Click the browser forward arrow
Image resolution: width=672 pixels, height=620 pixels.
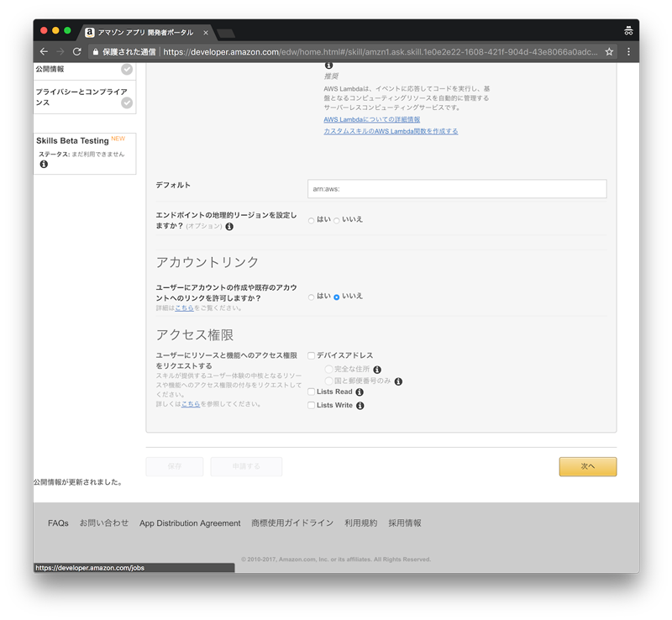[60, 52]
